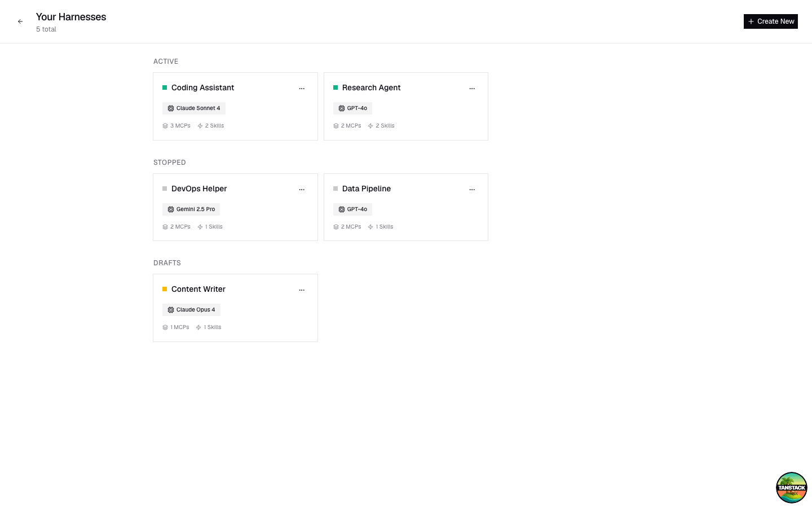Click the MCPs icon on Content Writer
The height and width of the screenshot is (508, 812).
(165, 327)
